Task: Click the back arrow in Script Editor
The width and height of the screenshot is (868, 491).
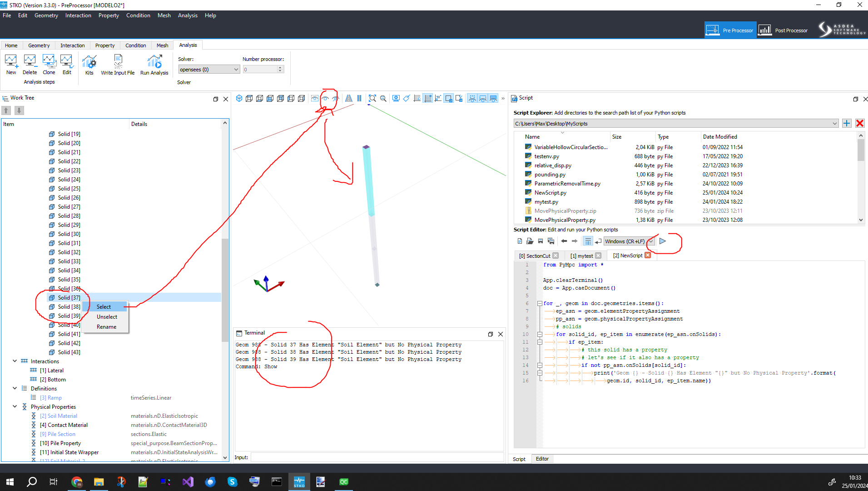Action: point(564,241)
